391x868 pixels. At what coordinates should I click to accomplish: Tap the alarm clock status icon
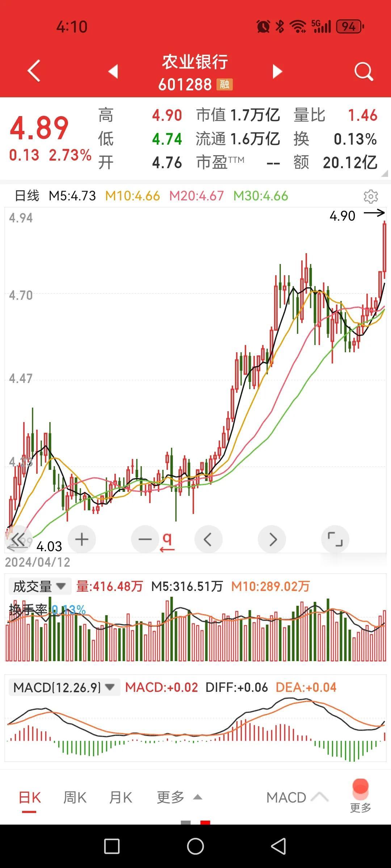tap(263, 26)
